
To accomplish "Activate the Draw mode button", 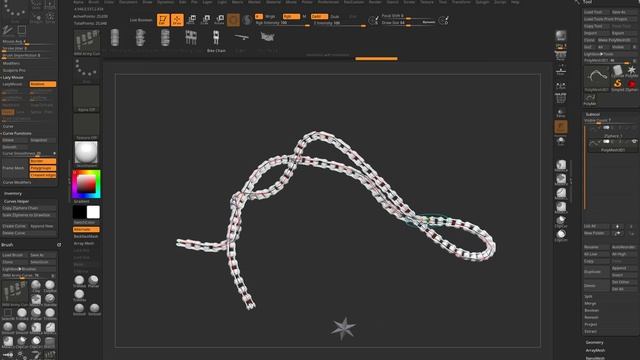I will pos(177,20).
